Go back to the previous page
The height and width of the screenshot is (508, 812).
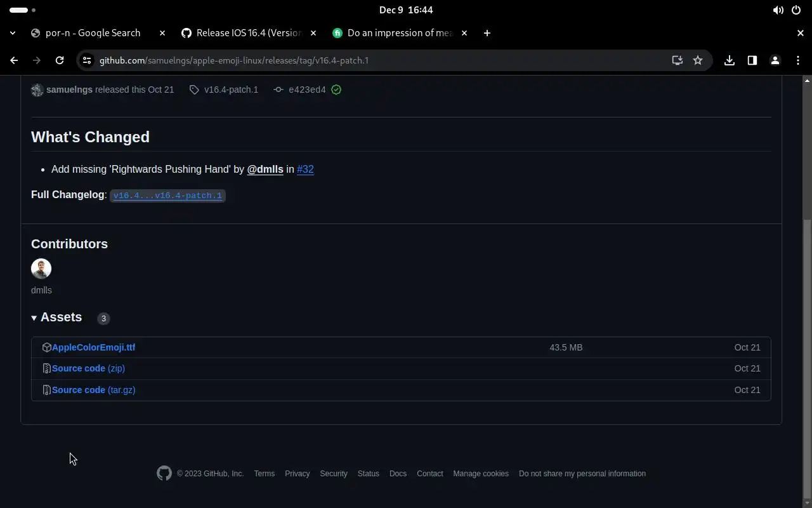click(14, 60)
